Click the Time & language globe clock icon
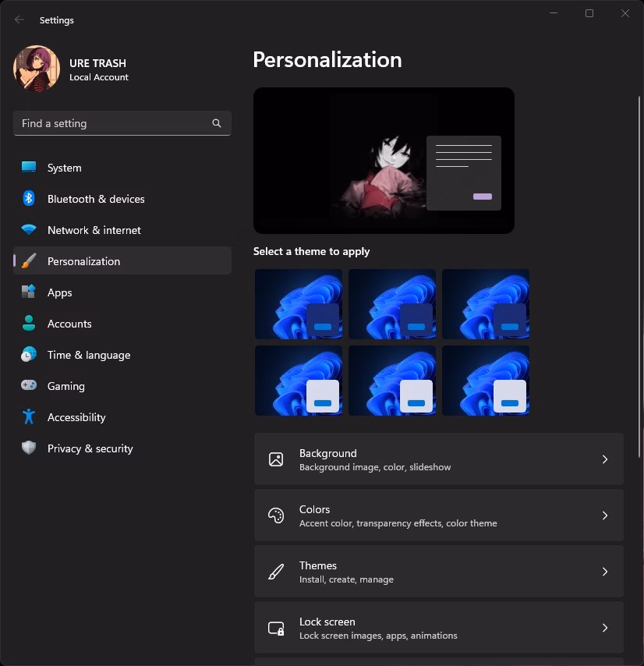 [29, 354]
